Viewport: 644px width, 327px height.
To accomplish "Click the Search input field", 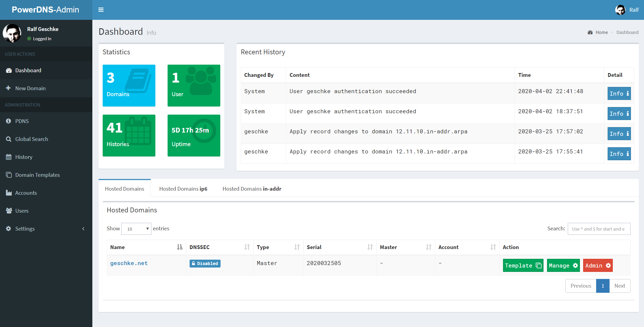I will pos(599,229).
